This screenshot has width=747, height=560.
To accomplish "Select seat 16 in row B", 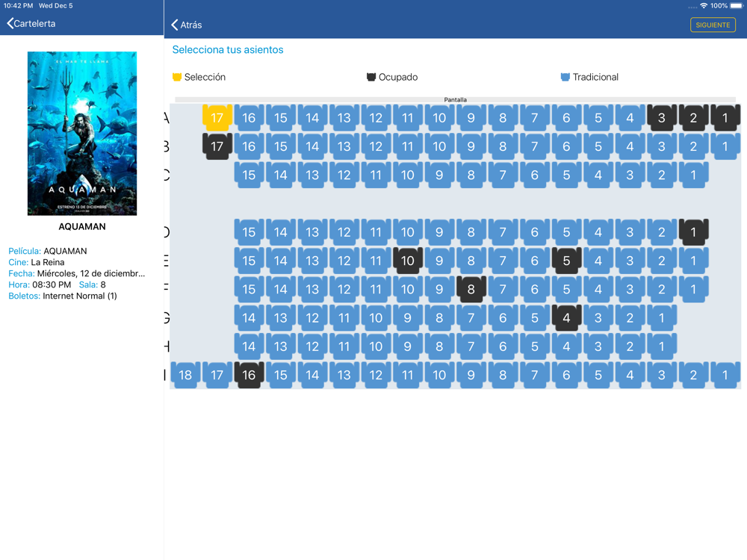I will [x=249, y=146].
